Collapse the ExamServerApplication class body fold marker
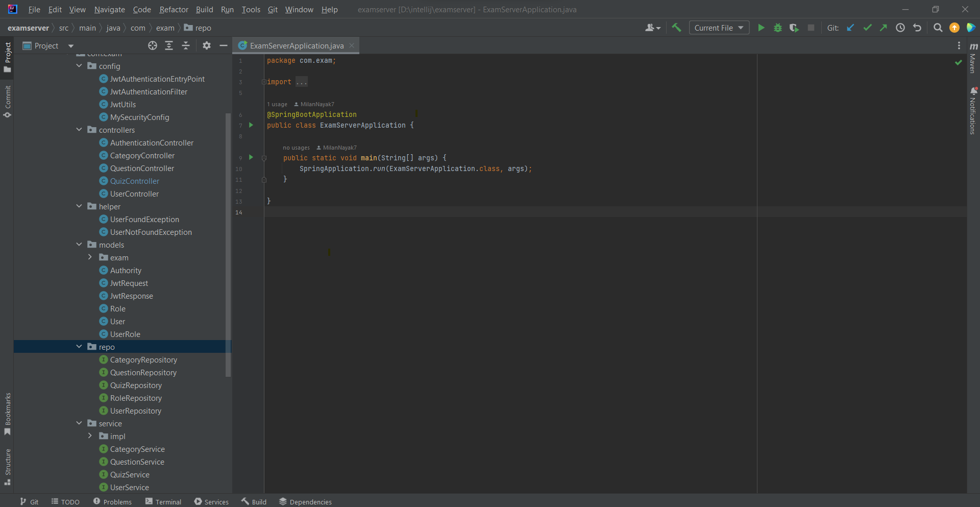 point(264,180)
